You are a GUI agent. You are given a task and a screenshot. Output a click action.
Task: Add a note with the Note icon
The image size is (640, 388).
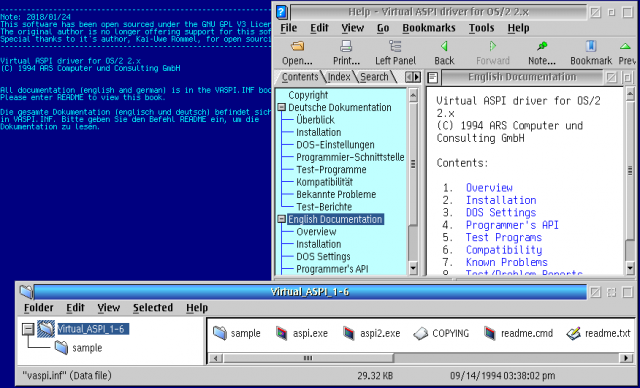[542, 46]
